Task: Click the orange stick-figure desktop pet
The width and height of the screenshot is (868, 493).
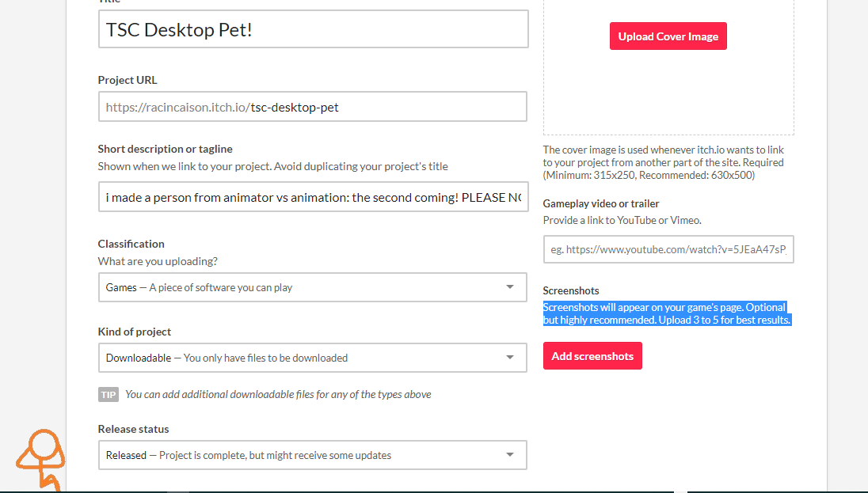Action: (x=41, y=459)
